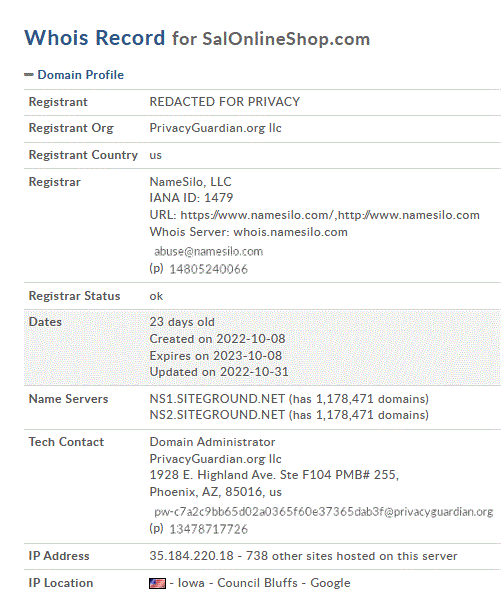The height and width of the screenshot is (594, 501).
Task: Click the Created on 2022-10-08 date
Action: pyautogui.click(x=217, y=339)
